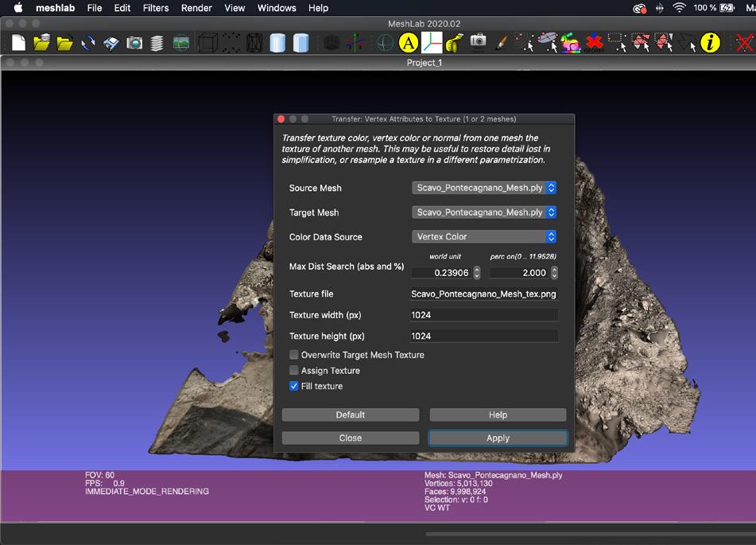This screenshot has height=545, width=756.
Task: Enable Overwrite Target Mesh Texture checkbox
Action: click(x=293, y=355)
